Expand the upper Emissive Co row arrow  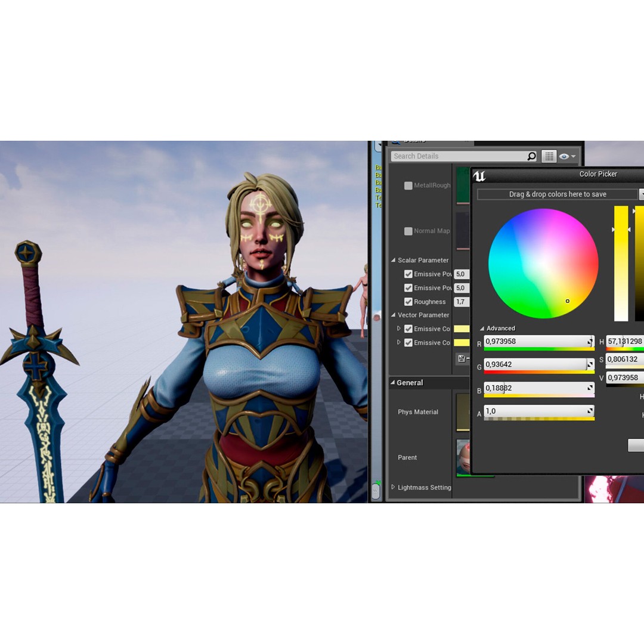[x=398, y=329]
